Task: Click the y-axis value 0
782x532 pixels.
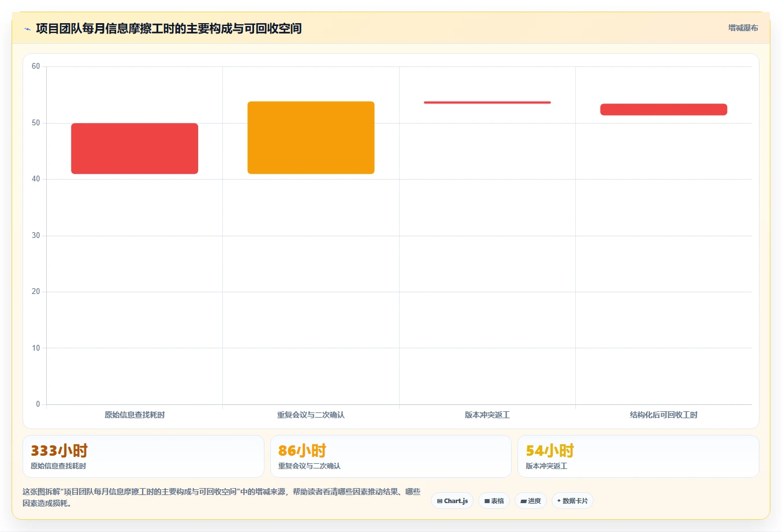Action: point(38,404)
